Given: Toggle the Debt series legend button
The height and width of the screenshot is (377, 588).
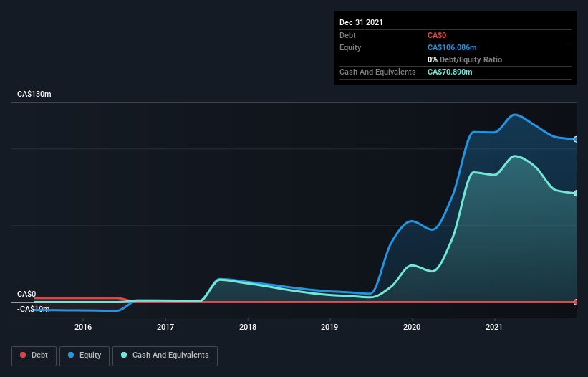Looking at the screenshot, I should click(34, 355).
